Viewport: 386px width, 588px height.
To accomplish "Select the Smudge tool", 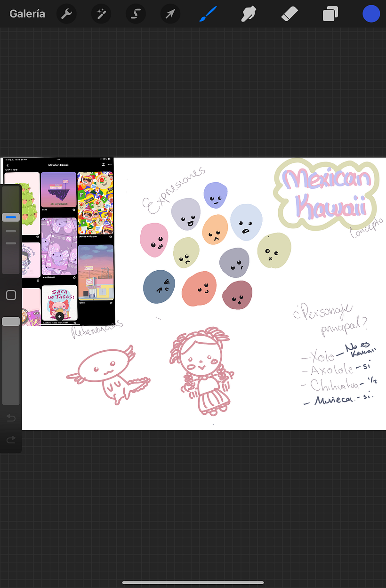I will tap(248, 14).
